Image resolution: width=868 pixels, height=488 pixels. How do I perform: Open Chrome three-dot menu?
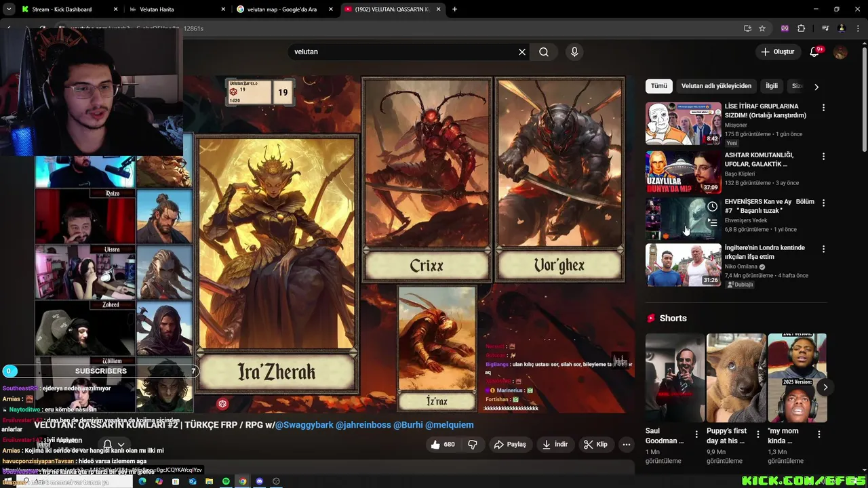pos(856,28)
